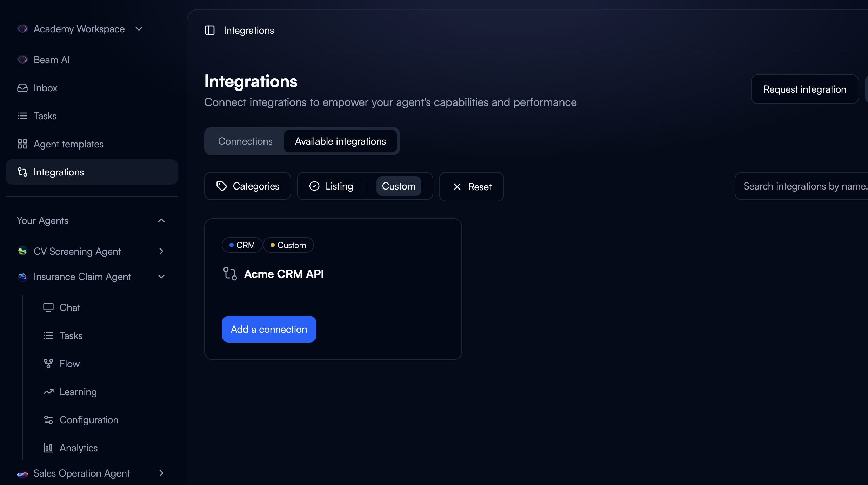This screenshot has width=868, height=485.
Task: Open the Inbox from the sidebar icon
Action: (x=22, y=88)
